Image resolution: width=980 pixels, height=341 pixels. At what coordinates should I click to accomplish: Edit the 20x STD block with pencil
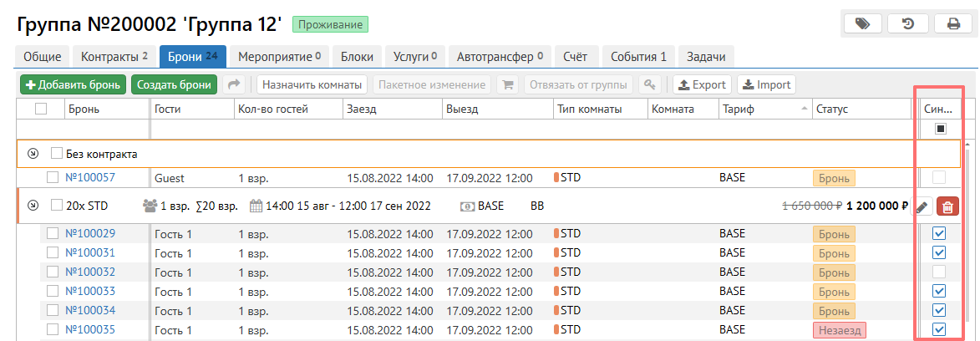(x=922, y=206)
